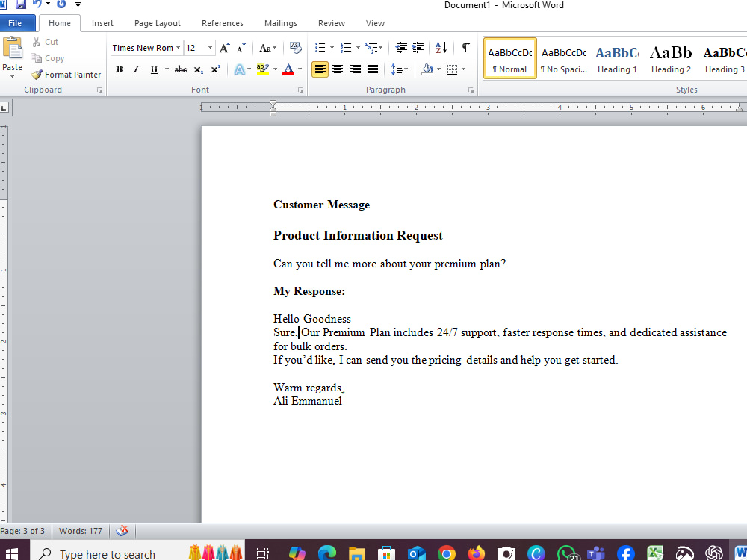Viewport: 747px width, 560px height.
Task: Save the document from Quick Access Toolbar
Action: click(x=20, y=4)
